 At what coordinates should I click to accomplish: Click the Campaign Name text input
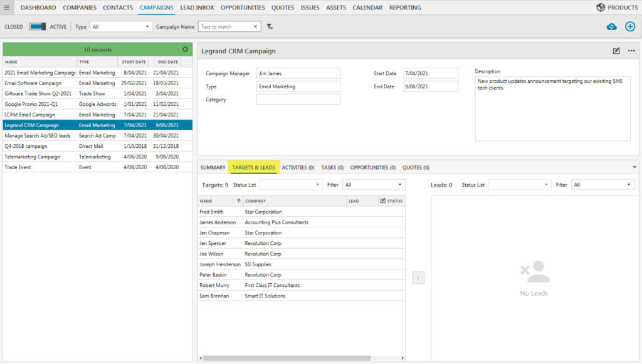click(224, 27)
